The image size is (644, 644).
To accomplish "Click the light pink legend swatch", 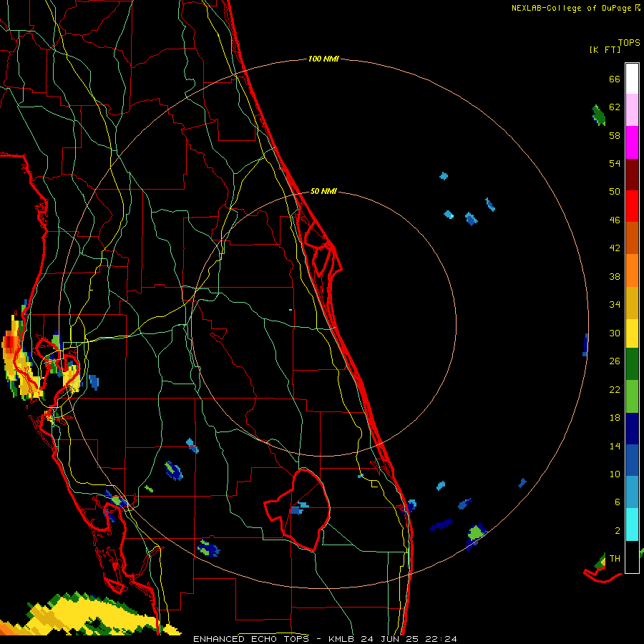I will click(x=632, y=110).
